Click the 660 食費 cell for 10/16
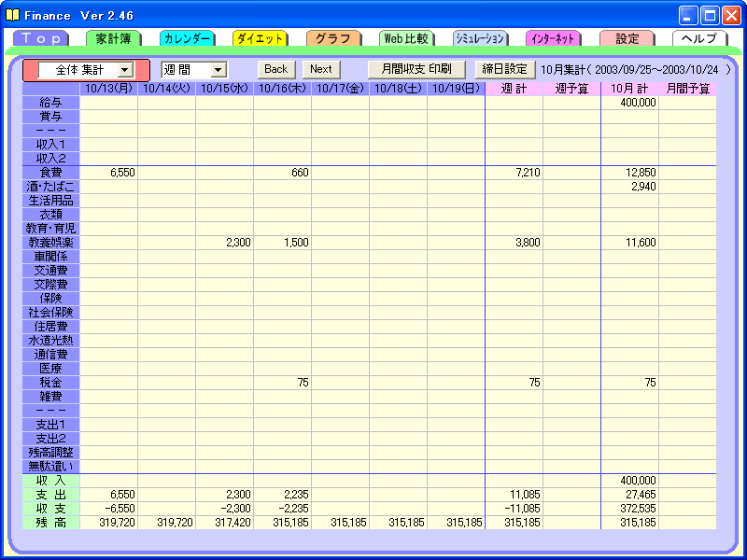 [283, 173]
